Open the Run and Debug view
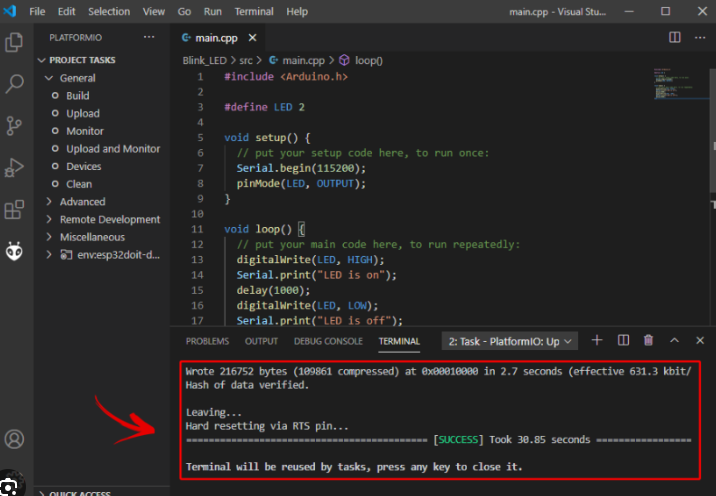Screen dimensions: 716x496 coord(15,168)
